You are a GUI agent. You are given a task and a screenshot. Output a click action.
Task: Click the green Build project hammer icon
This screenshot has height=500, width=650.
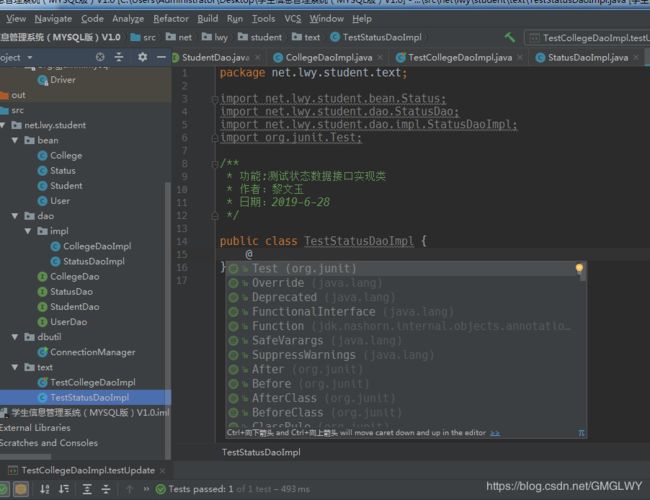510,38
